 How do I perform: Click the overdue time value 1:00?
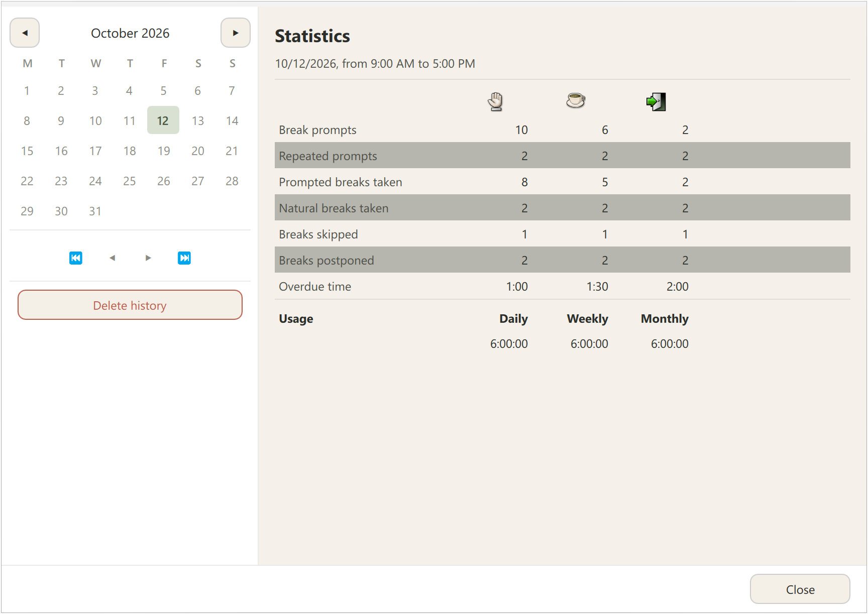tap(517, 287)
